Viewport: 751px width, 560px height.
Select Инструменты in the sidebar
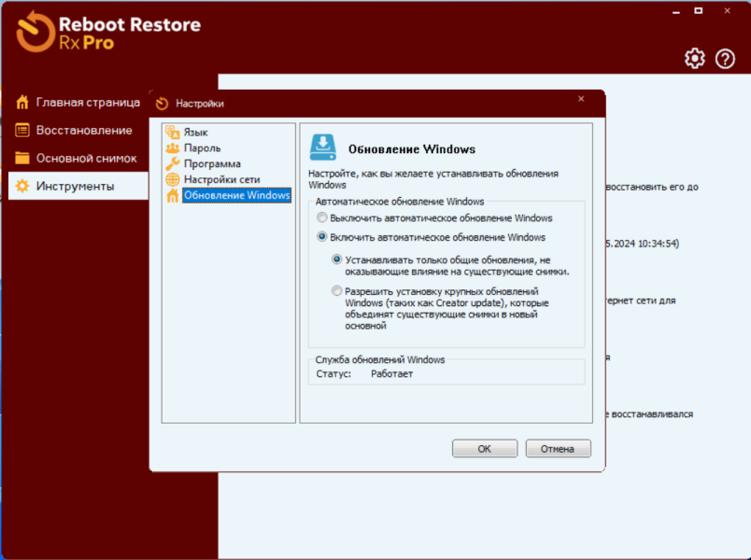click(x=78, y=186)
